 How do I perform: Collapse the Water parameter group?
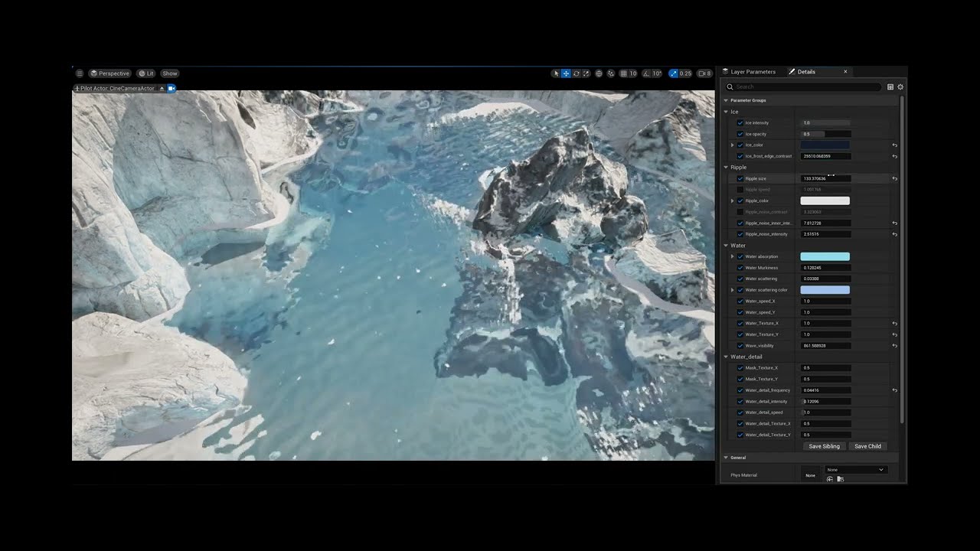tap(726, 246)
